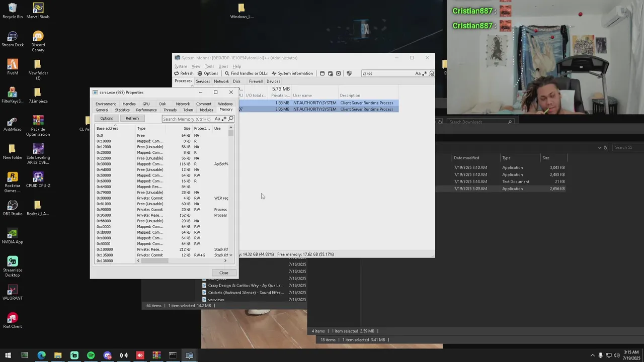The width and height of the screenshot is (644, 362).
Task: Open the Tools menu in System Informer
Action: tap(209, 66)
